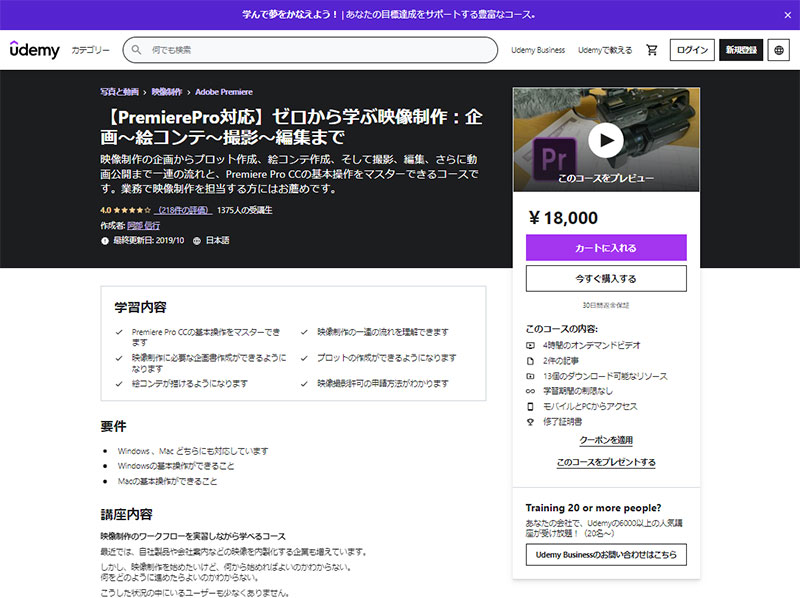This screenshot has height=598, width=800.
Task: Open the globe language selector icon
Action: pyautogui.click(x=779, y=50)
